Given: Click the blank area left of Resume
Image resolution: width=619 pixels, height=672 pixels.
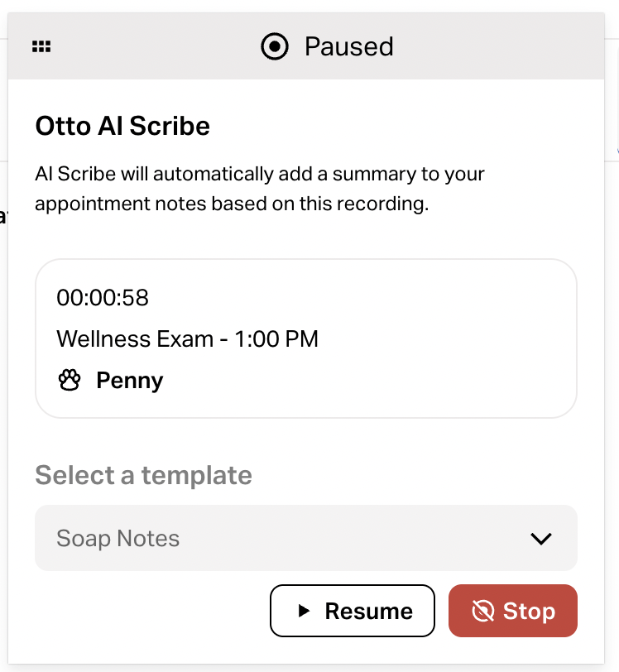Looking at the screenshot, I should (149, 611).
